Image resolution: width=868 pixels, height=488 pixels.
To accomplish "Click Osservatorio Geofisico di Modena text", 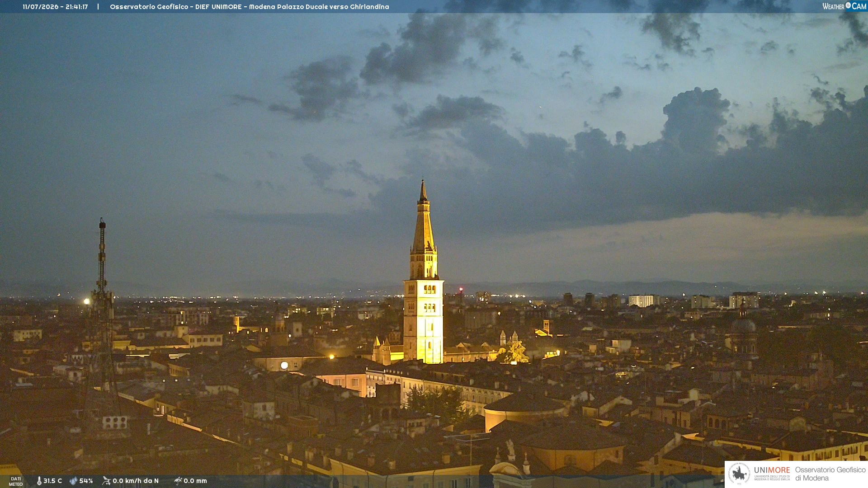I will (x=830, y=474).
